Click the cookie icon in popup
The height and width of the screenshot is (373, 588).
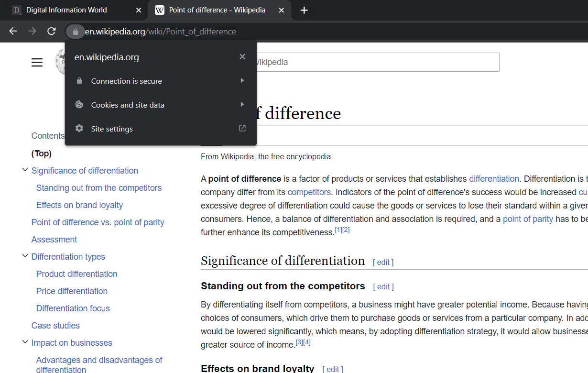point(79,105)
